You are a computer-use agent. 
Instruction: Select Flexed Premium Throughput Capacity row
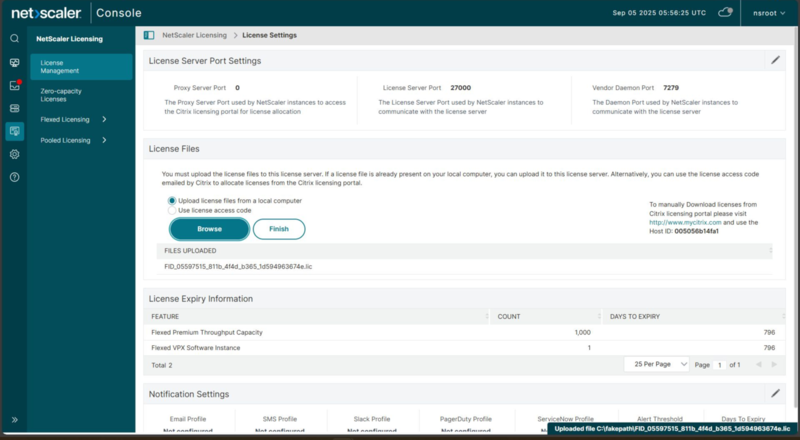[x=464, y=332]
